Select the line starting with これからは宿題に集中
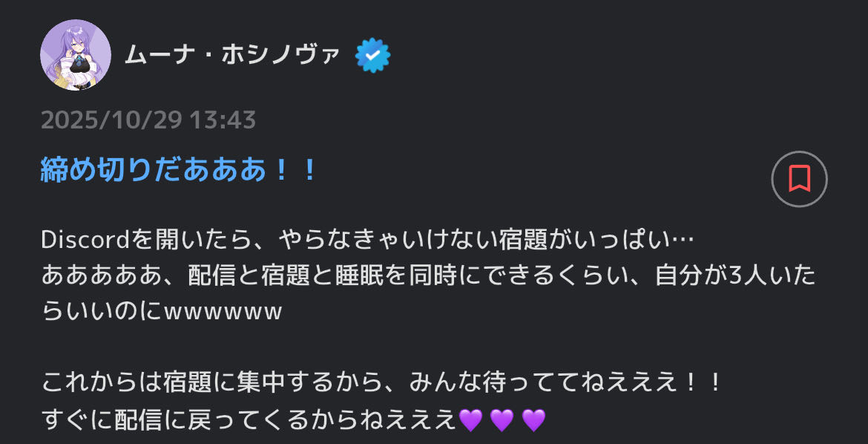This screenshot has width=868, height=444. coord(382,383)
